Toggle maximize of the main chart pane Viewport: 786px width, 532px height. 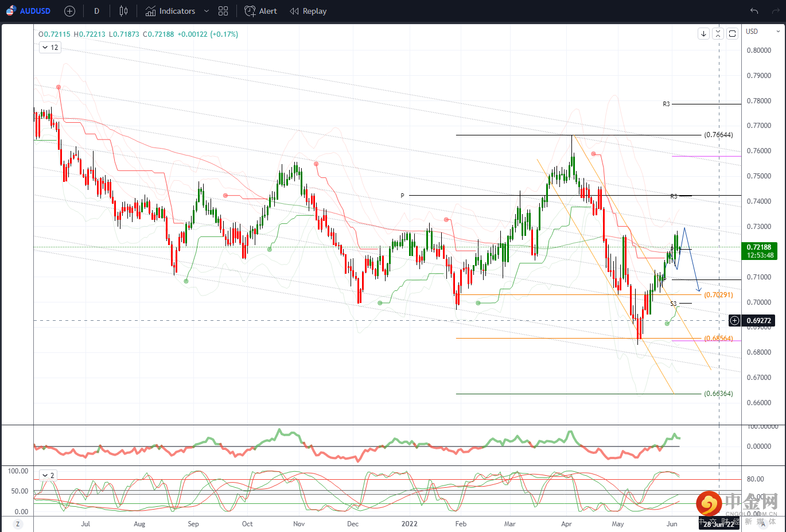[x=732, y=34]
